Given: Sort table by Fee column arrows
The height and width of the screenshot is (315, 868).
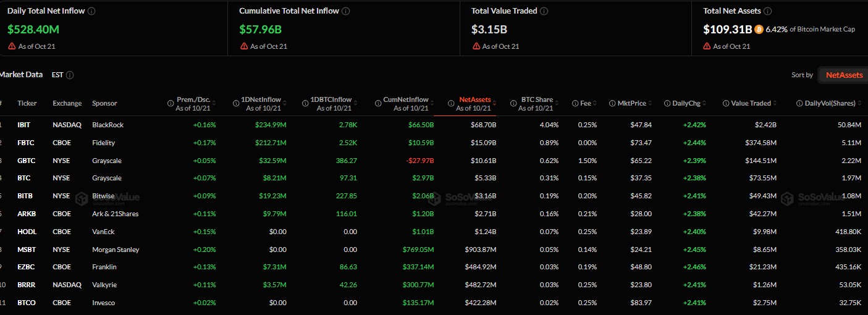Looking at the screenshot, I should click(594, 103).
